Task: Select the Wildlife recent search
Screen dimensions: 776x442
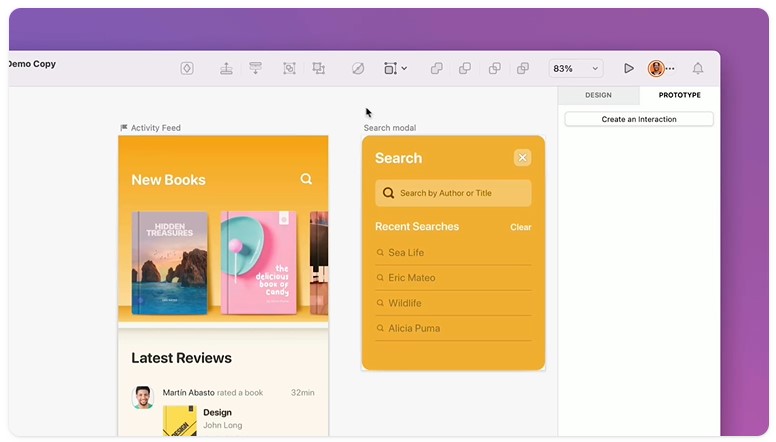Action: click(453, 303)
